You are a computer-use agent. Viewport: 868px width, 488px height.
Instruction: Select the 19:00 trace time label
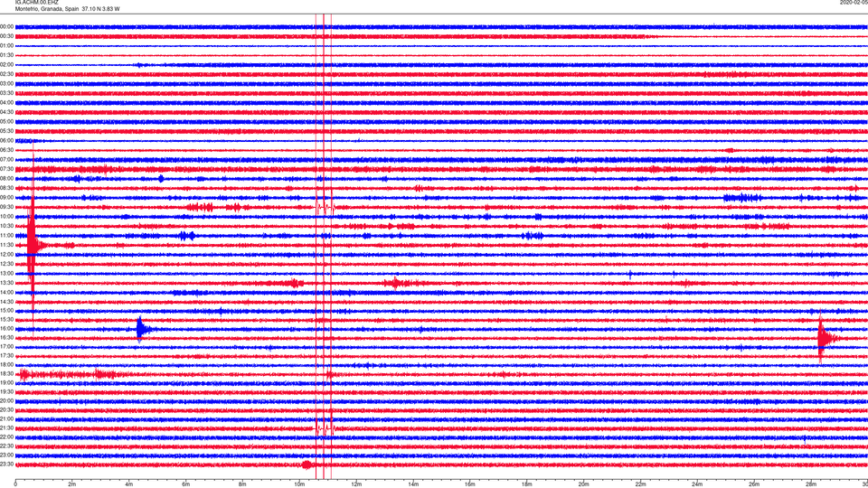(6, 383)
